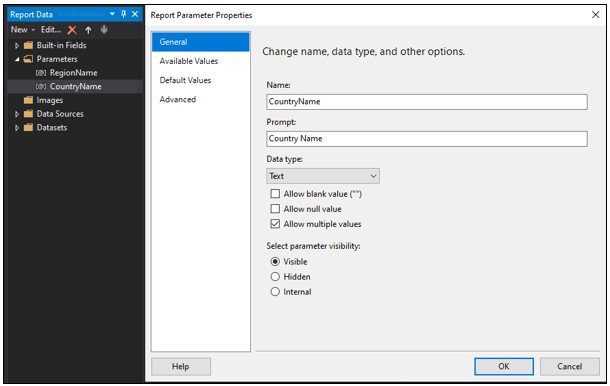610x386 pixels.
Task: Click the Built-in Fields folder icon
Action: [28, 45]
